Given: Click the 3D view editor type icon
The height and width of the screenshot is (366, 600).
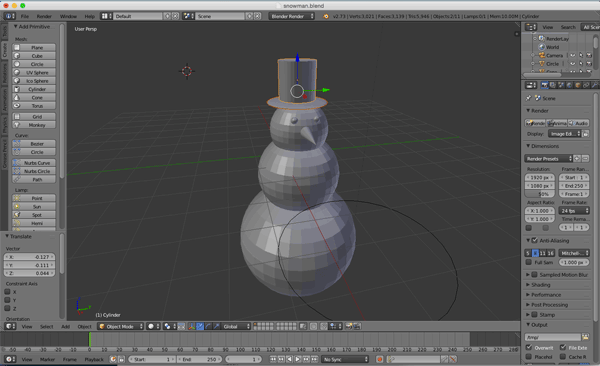Looking at the screenshot, I should coord(10,326).
